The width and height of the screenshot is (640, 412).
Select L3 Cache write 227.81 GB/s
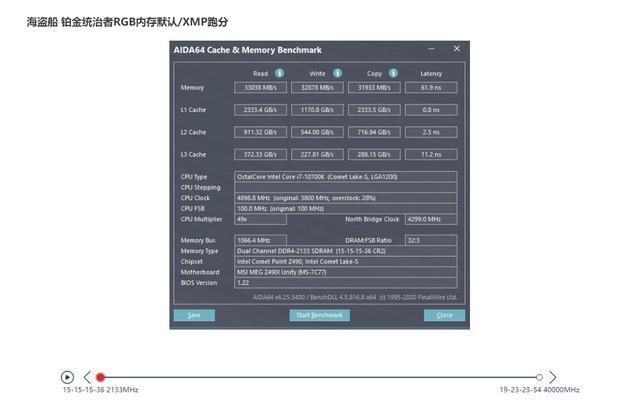(x=317, y=154)
